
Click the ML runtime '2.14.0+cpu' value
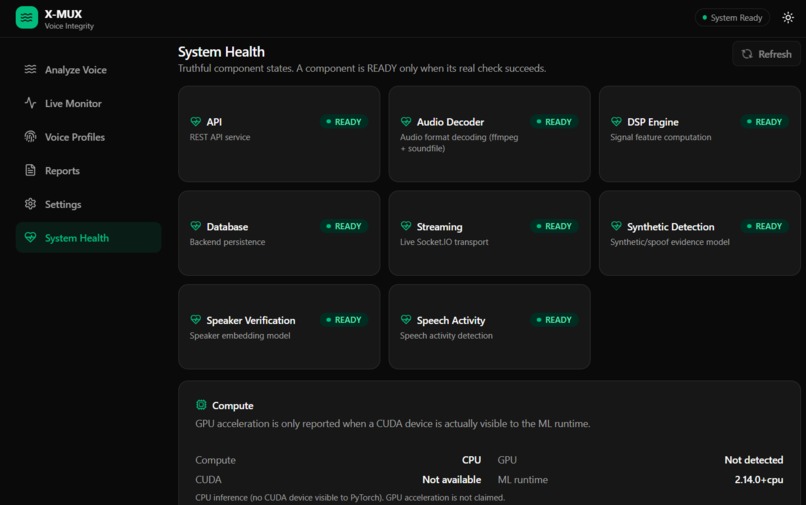(x=759, y=479)
